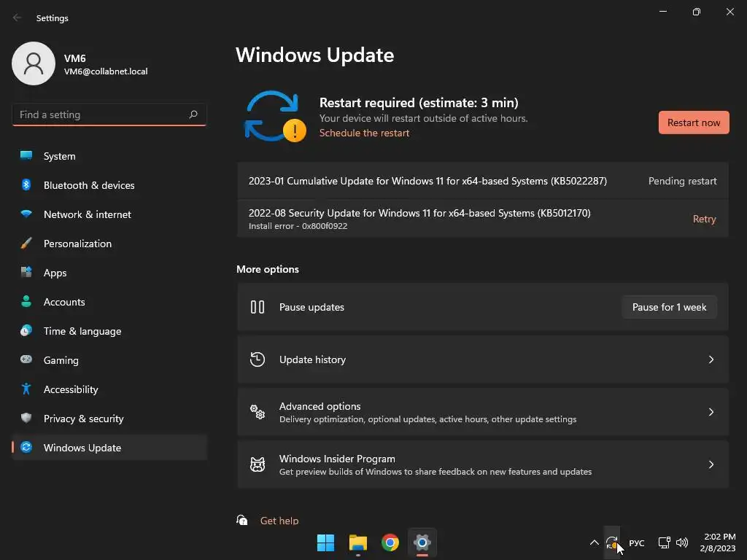Screen dimensions: 747x560
Task: Select the Gaming label
Action: pyautogui.click(x=61, y=360)
